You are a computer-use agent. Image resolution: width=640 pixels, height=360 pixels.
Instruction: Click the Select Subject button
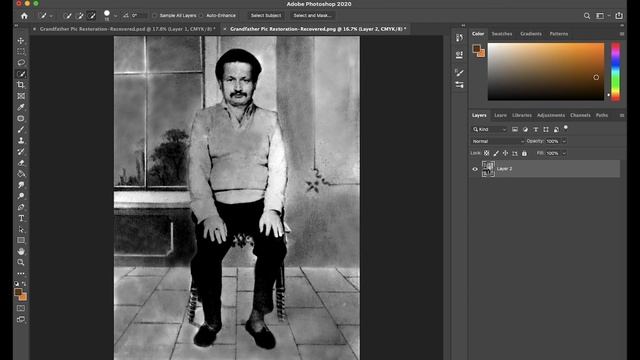pos(266,16)
